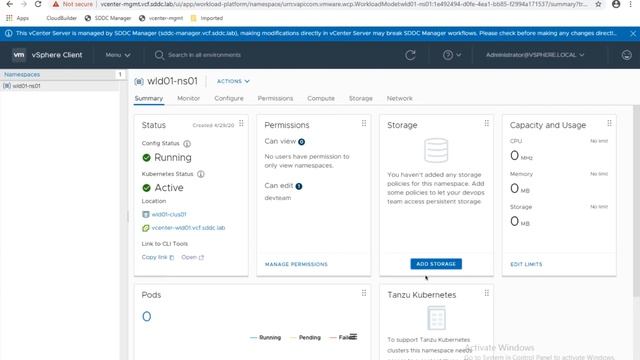The width and height of the screenshot is (640, 360).
Task: Click the browser back arrow
Action: (x=9, y=4)
